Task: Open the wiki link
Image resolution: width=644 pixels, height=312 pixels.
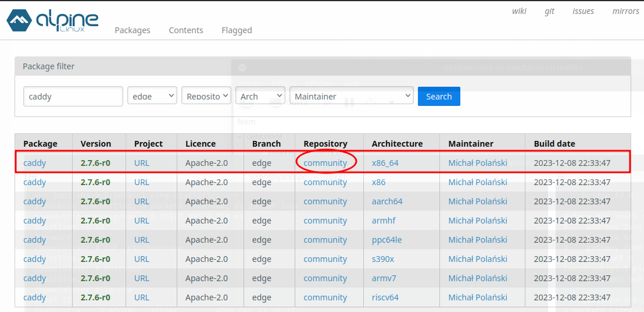Action: [519, 11]
